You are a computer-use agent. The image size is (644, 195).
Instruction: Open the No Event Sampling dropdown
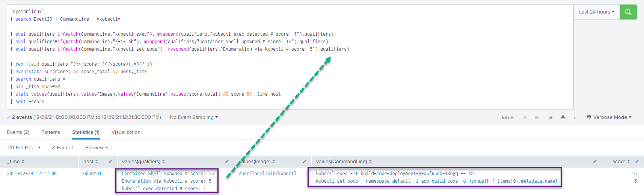(194, 117)
